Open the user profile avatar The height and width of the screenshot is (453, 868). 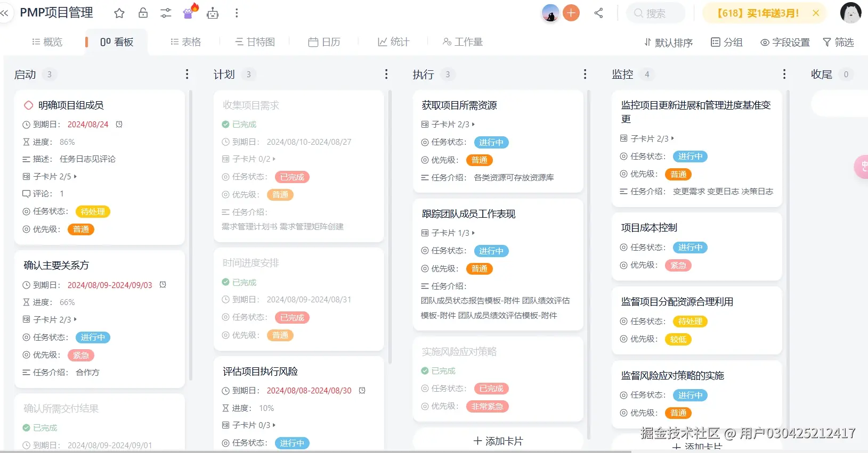click(x=850, y=13)
